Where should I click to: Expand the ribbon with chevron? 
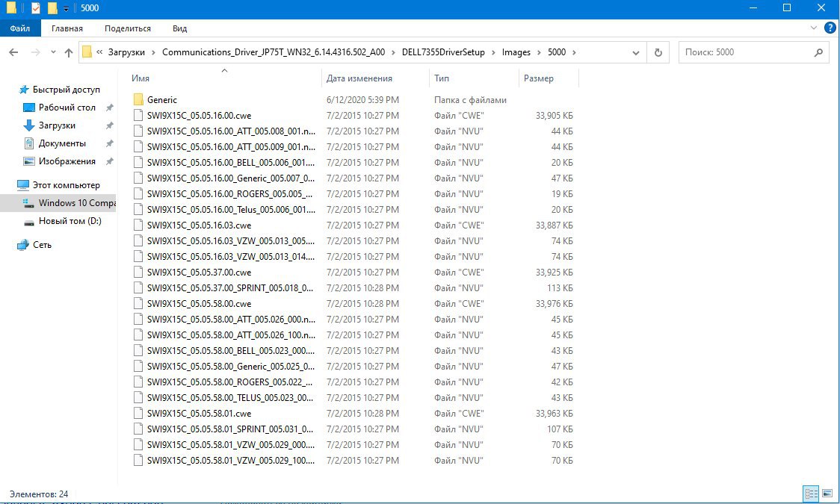tap(814, 28)
